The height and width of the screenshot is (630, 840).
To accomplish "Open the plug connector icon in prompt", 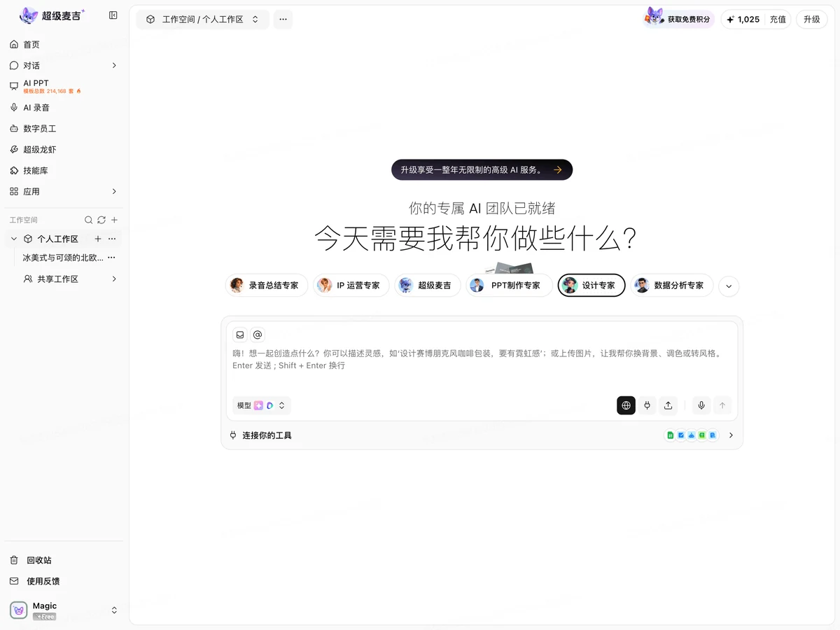I will point(647,405).
